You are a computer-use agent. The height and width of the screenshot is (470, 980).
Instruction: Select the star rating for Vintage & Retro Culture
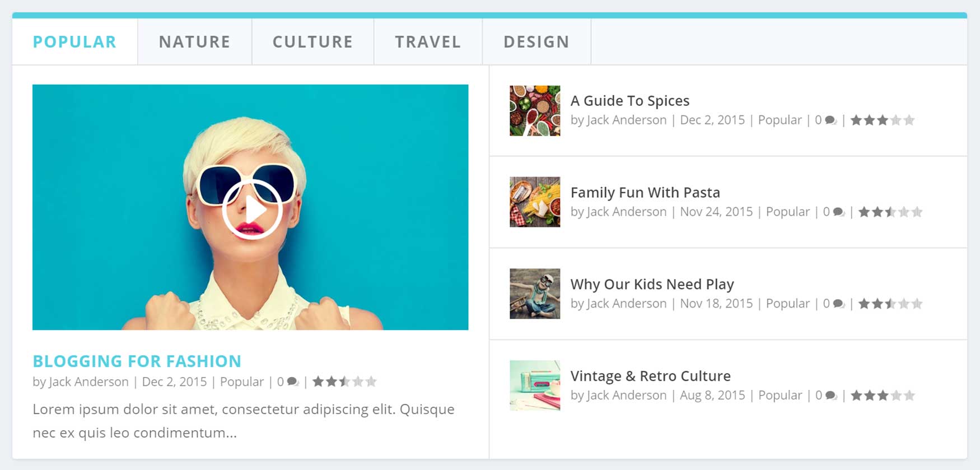click(883, 395)
